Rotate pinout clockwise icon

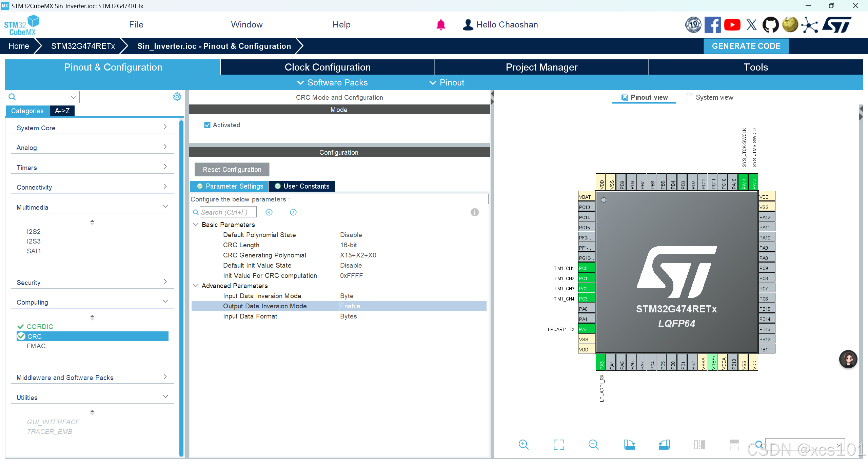click(x=629, y=444)
